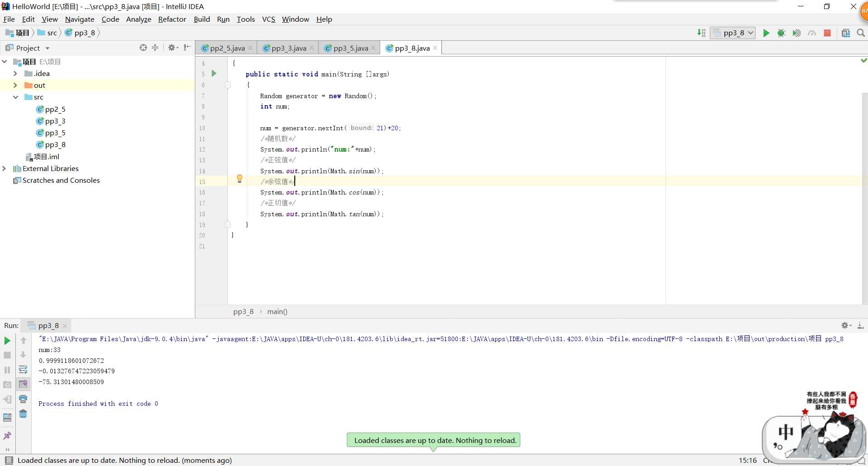Select Scratches and Consoles

(57, 180)
